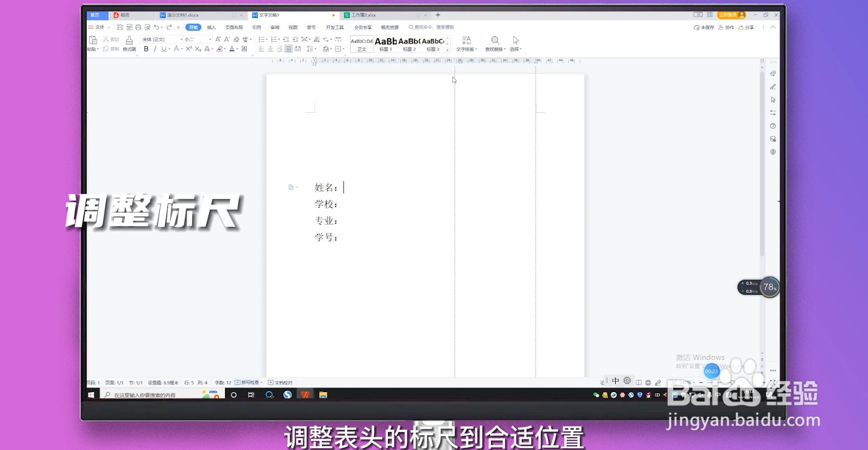The image size is (868, 450).
Task: Click the Select cursor tool
Action: pos(515,40)
